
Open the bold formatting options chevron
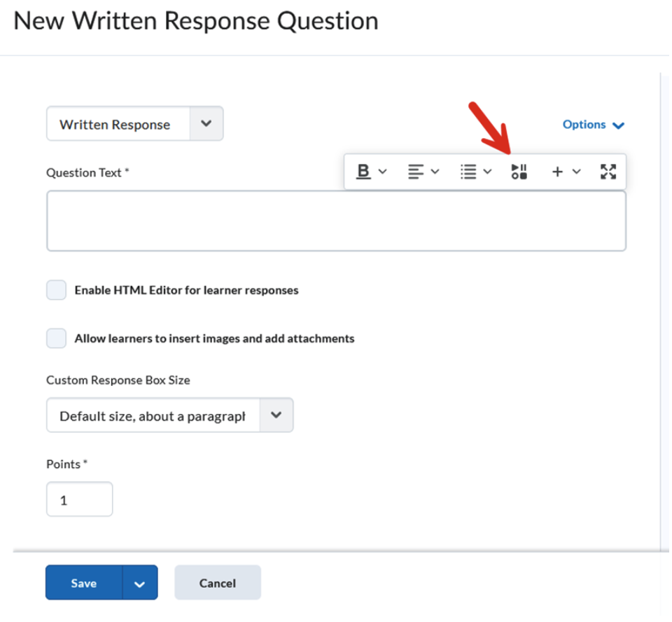[383, 172]
